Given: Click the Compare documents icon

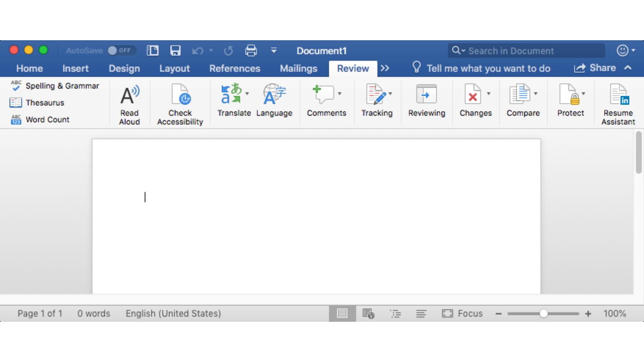Looking at the screenshot, I should [x=520, y=94].
